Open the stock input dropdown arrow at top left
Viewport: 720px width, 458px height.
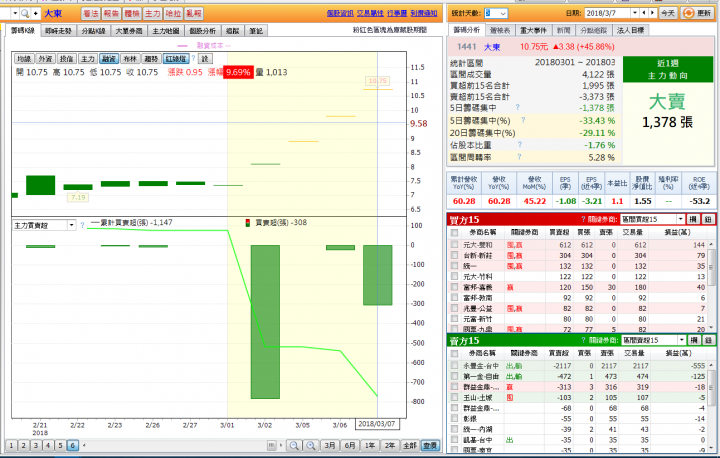click(15, 14)
